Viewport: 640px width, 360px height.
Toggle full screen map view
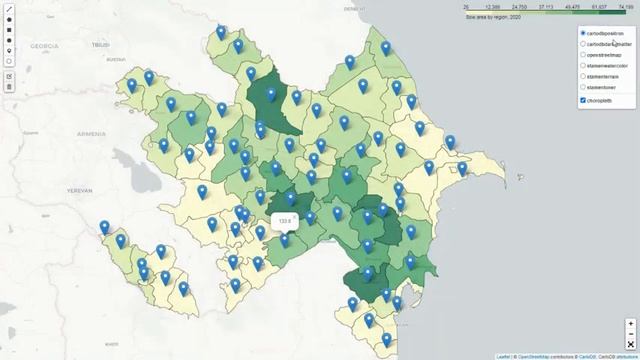[x=631, y=344]
